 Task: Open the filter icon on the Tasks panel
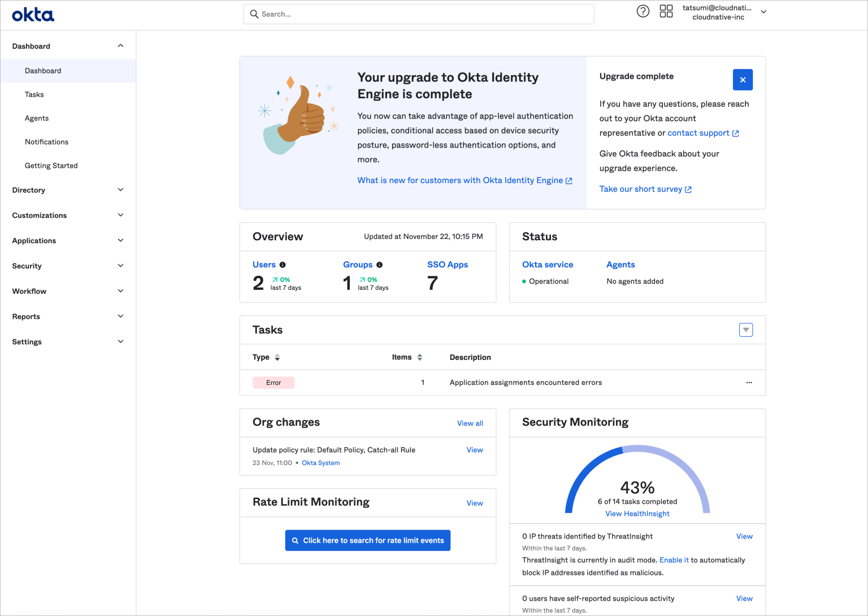coord(746,329)
